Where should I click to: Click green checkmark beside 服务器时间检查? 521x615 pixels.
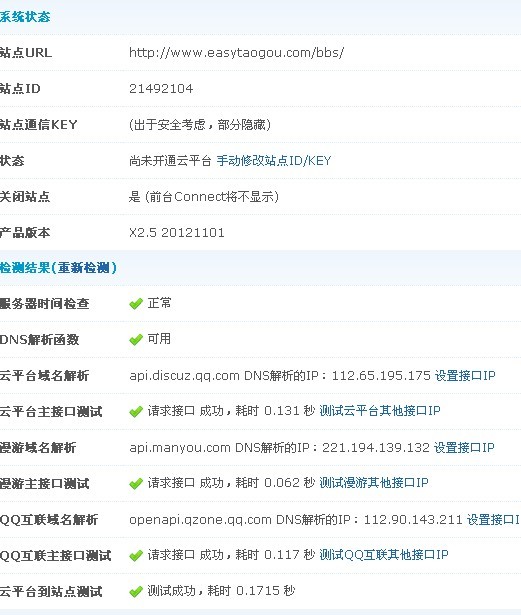[136, 304]
